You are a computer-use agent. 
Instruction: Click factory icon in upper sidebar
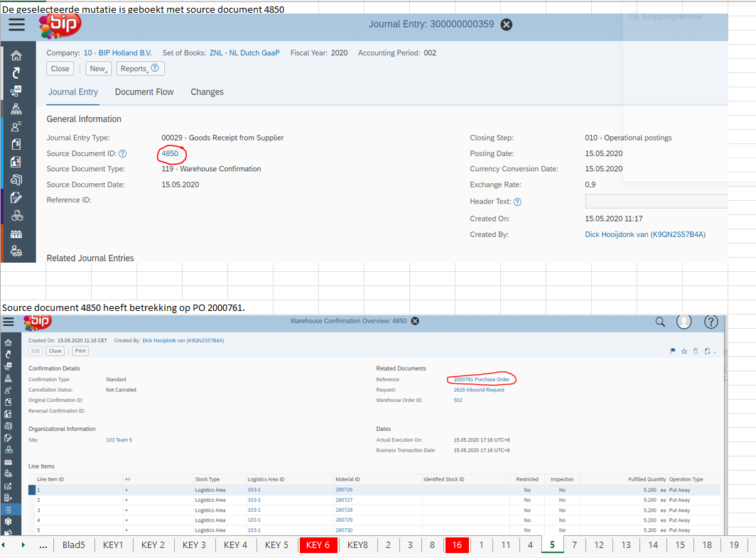tap(16, 234)
